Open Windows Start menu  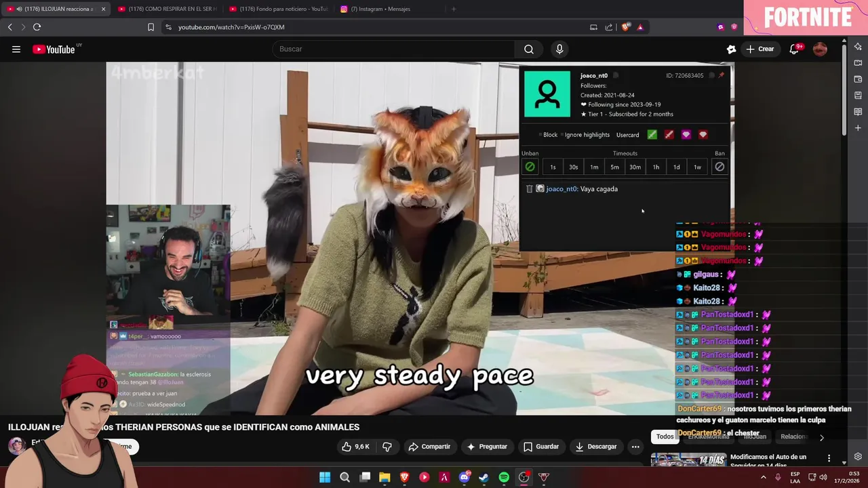pyautogui.click(x=325, y=477)
